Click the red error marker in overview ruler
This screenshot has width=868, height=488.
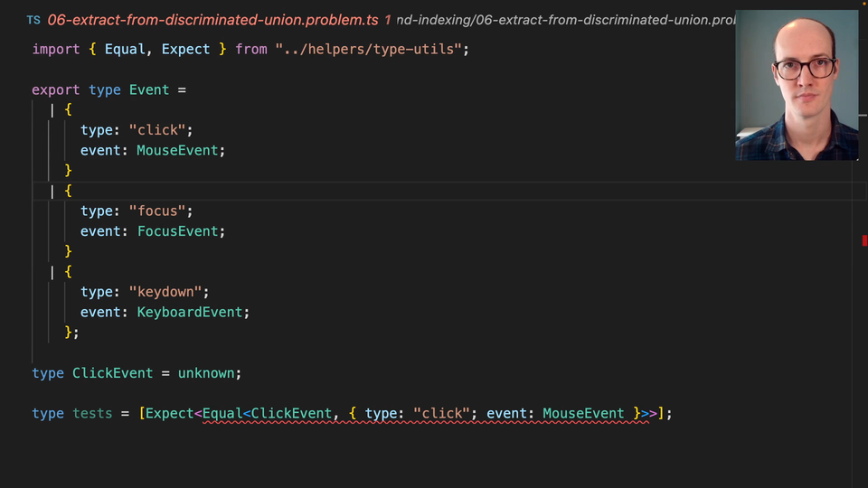click(x=864, y=240)
